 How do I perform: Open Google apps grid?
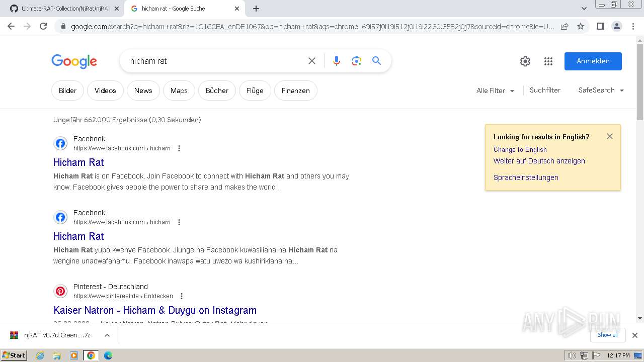click(x=548, y=61)
